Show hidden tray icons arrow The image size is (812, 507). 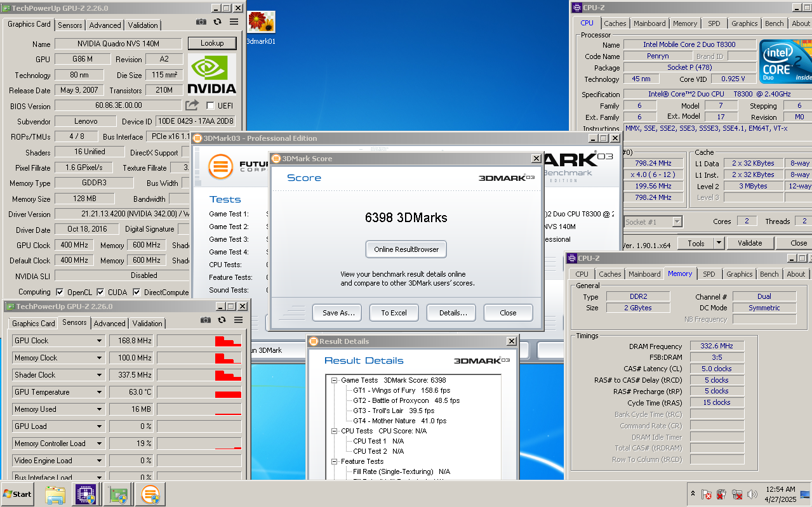692,494
